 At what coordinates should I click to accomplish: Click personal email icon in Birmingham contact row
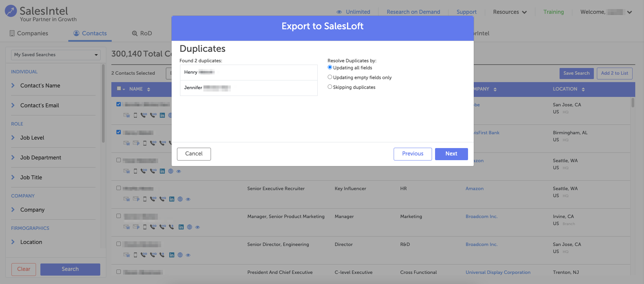[136, 143]
